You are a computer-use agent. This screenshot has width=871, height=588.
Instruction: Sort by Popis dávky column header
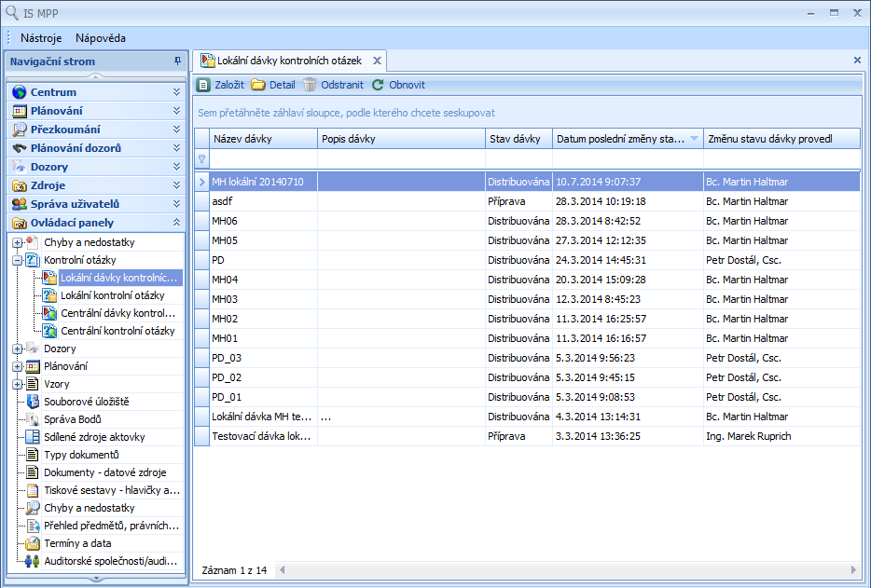coord(402,139)
